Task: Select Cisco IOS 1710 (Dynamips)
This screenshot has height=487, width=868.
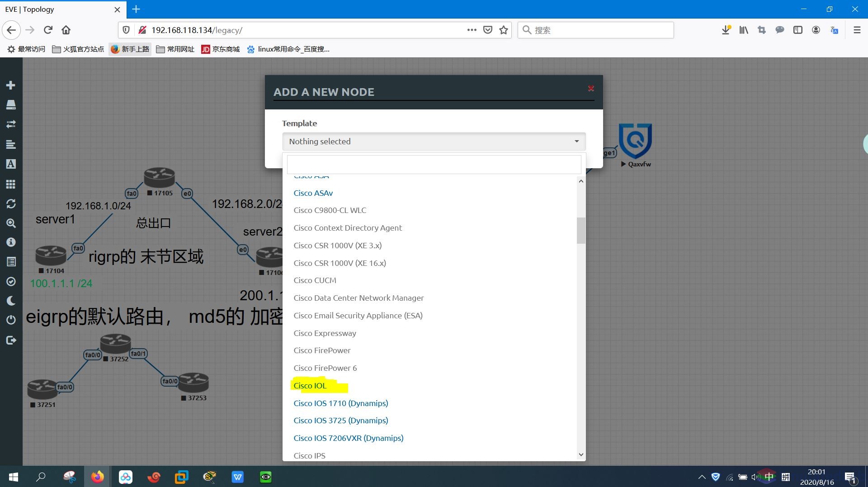Action: tap(341, 403)
